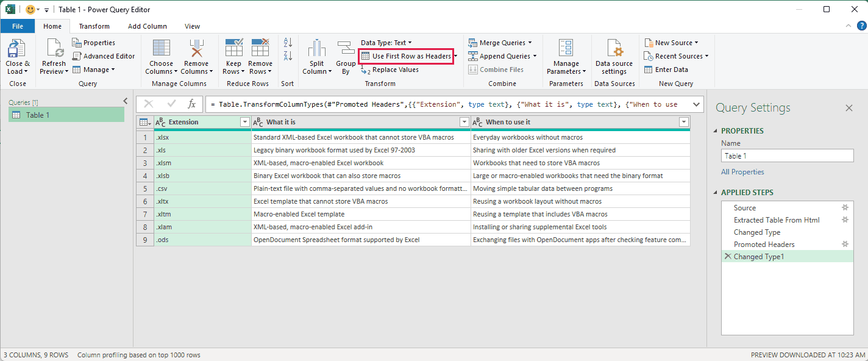Confirm the formula with the checkmark icon

(171, 104)
